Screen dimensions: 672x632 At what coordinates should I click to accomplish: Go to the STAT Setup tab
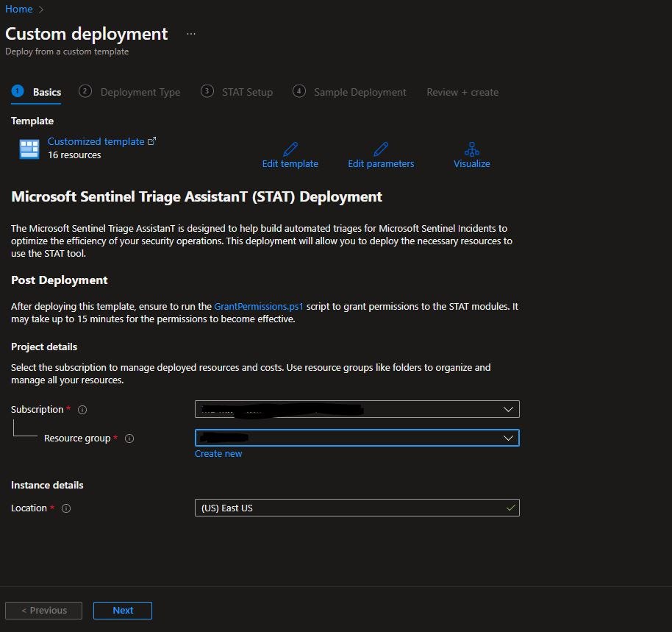pyautogui.click(x=237, y=92)
